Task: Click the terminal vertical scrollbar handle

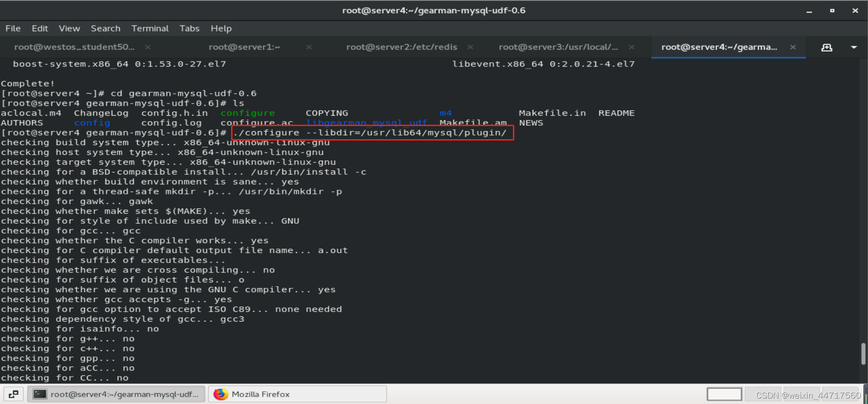Action: [x=863, y=353]
